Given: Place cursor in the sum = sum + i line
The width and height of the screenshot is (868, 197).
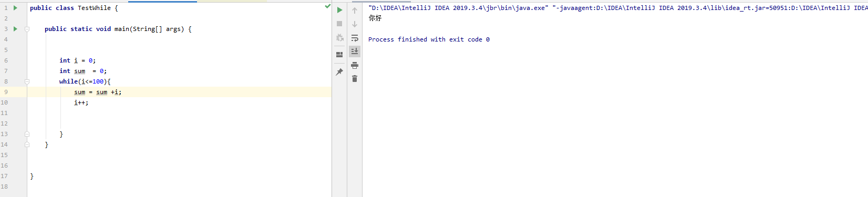Looking at the screenshot, I should coord(98,92).
